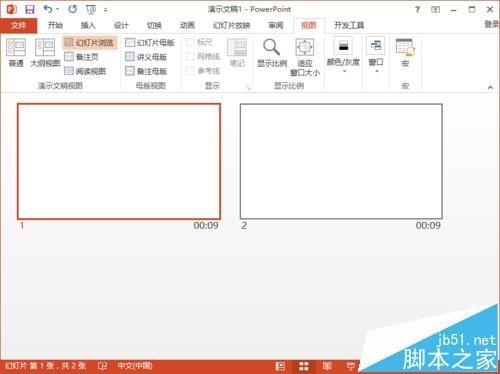Switch to 普通 (Normal) view

16,53
